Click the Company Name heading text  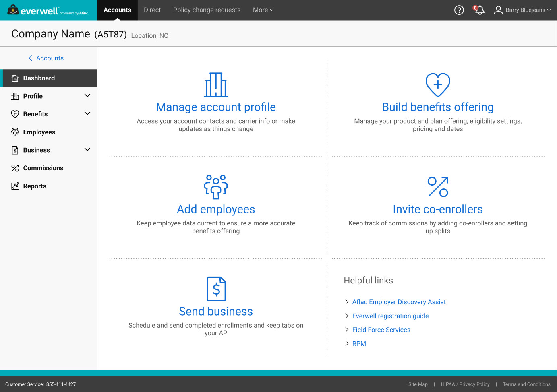[51, 34]
